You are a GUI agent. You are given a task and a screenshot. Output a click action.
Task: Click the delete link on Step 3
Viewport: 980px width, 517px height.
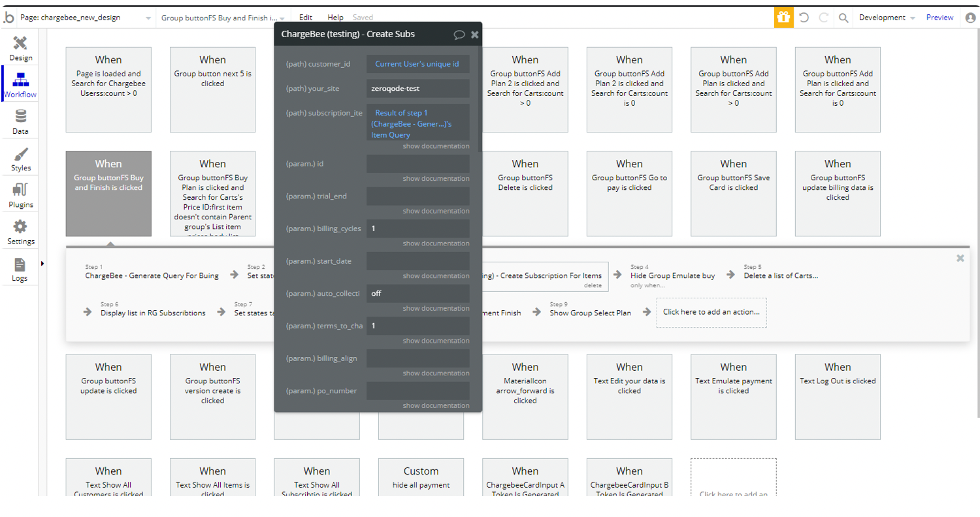[x=592, y=286]
